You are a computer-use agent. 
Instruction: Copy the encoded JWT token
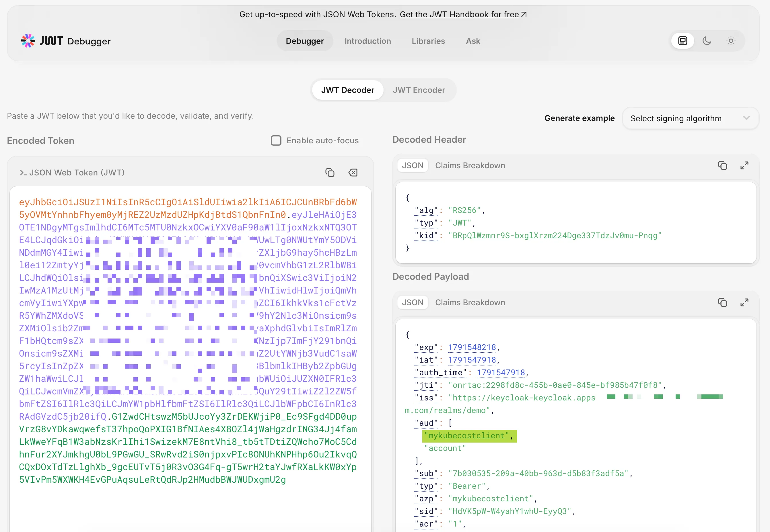(x=330, y=173)
